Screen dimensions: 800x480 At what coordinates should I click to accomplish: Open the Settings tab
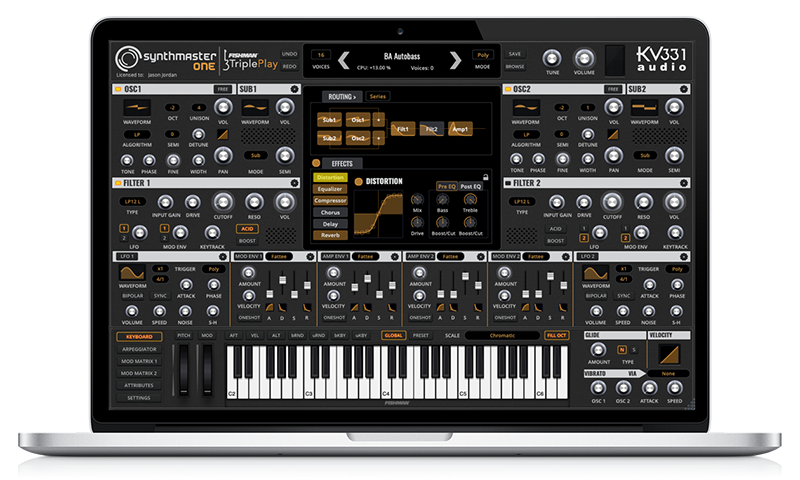139,398
